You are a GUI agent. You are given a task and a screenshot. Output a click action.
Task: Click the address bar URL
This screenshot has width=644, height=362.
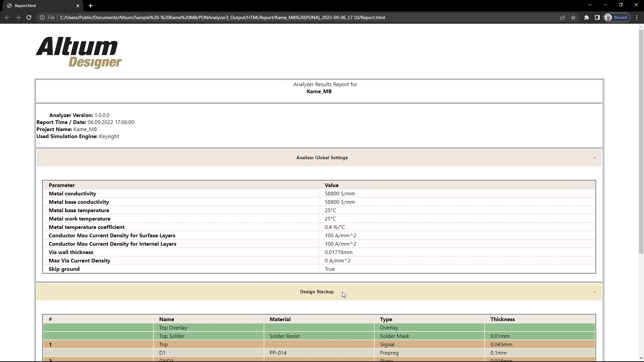[x=222, y=17]
